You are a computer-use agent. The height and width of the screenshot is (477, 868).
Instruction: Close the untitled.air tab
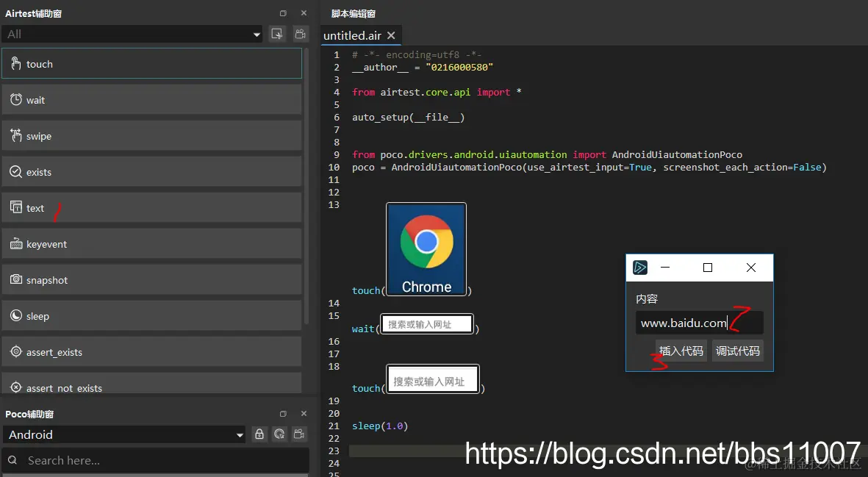click(392, 35)
